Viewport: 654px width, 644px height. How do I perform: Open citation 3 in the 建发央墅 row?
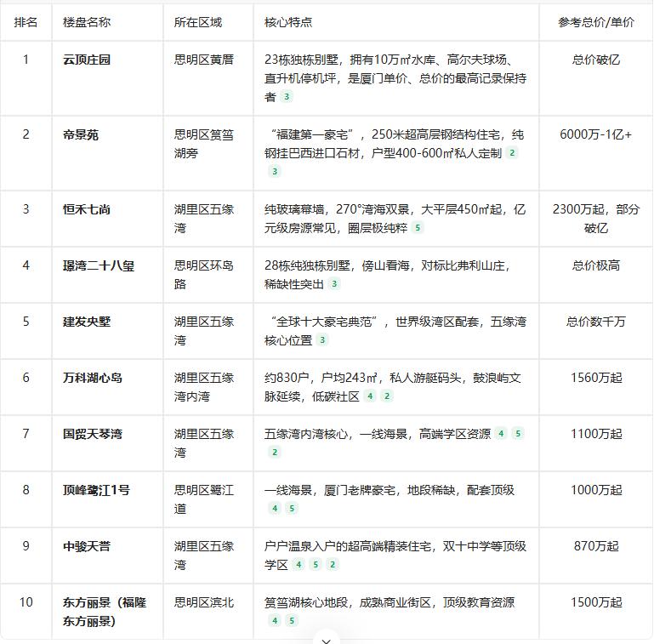[322, 340]
